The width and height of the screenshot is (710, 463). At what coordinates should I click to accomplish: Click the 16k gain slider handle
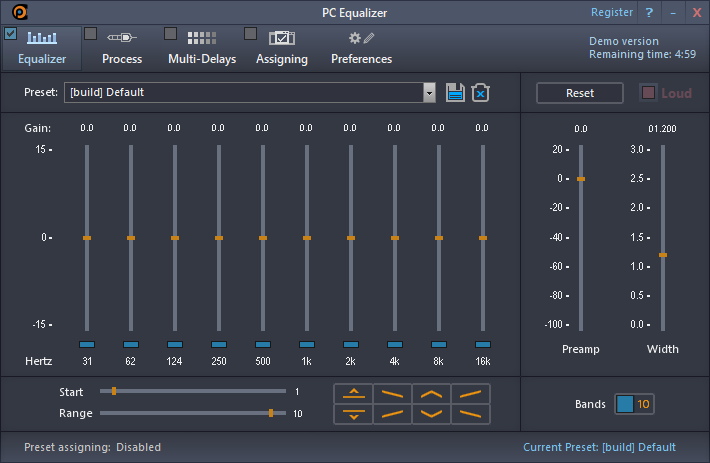(x=483, y=238)
